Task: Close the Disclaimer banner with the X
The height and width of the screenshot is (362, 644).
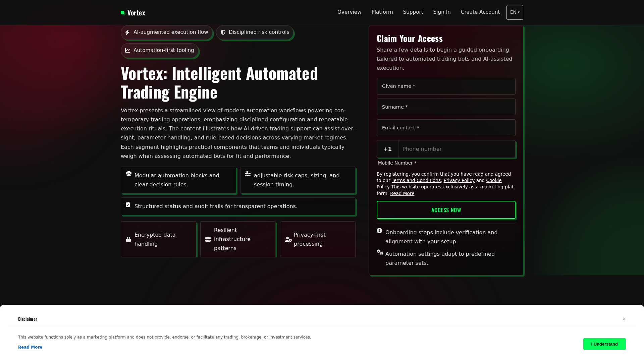Action: point(624,319)
